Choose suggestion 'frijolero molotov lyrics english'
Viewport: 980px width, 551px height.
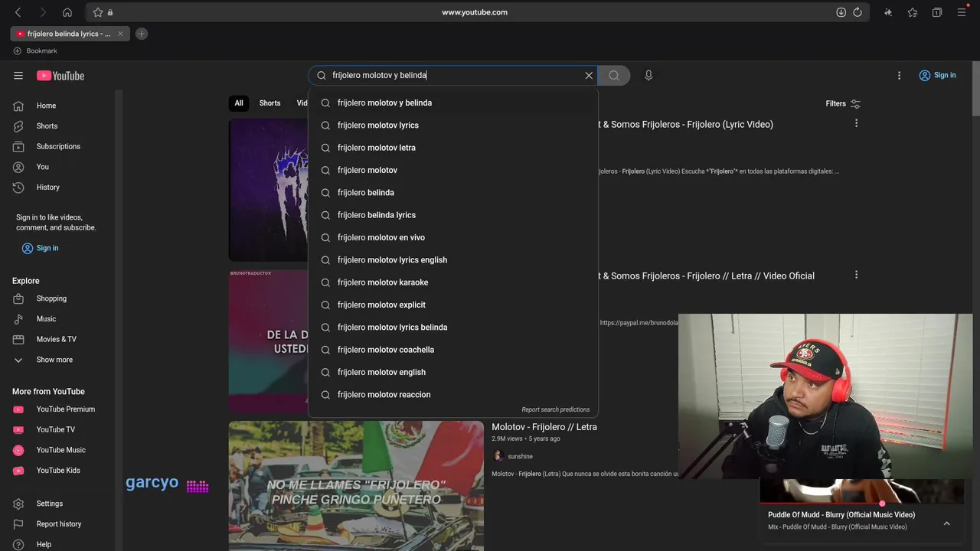tap(453, 260)
